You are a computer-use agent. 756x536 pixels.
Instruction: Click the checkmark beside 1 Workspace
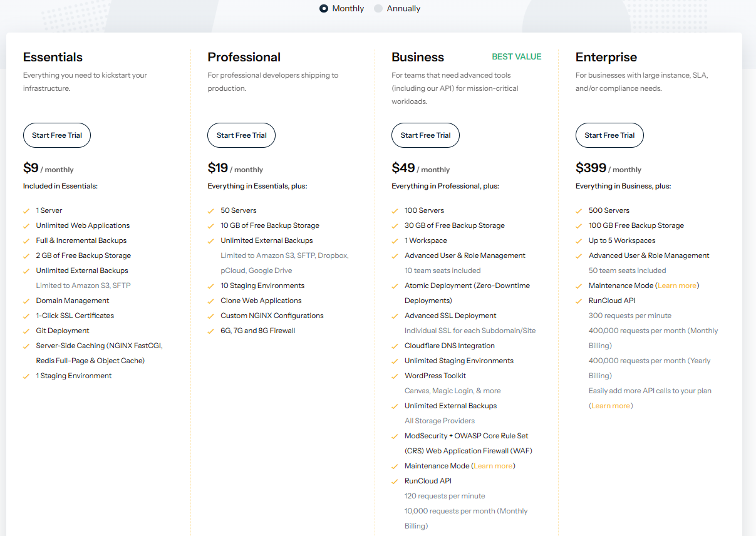(x=395, y=241)
